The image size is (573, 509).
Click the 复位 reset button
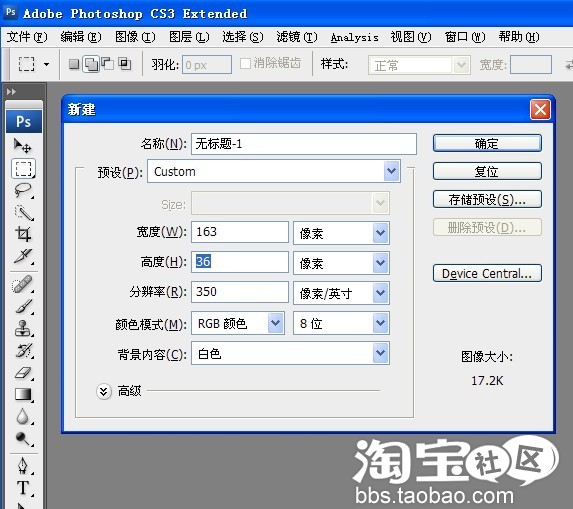point(487,171)
